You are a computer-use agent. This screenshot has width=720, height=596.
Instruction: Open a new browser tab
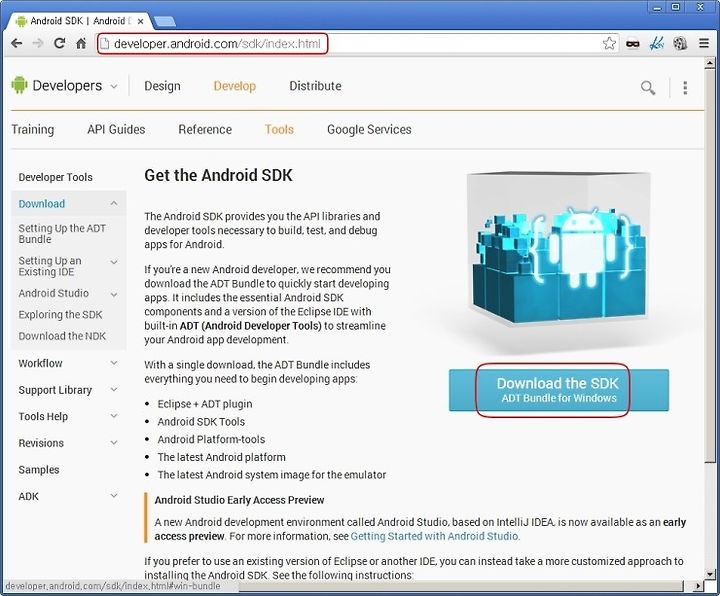(x=164, y=22)
